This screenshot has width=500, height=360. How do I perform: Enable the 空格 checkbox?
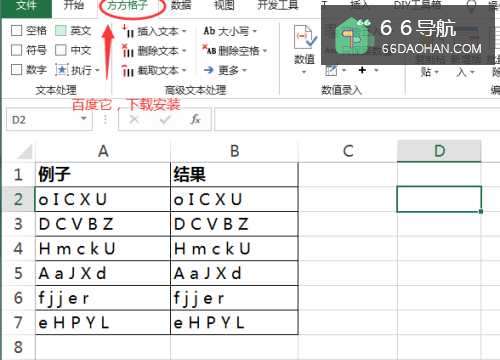tap(17, 31)
